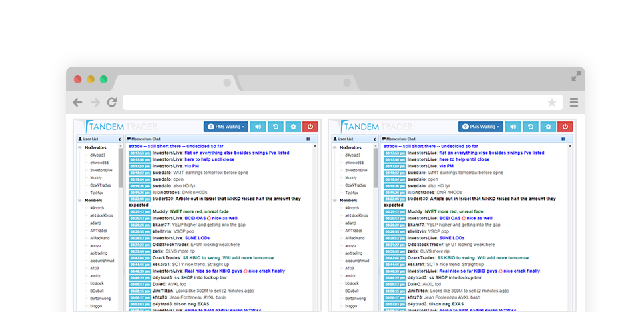Select moderator elkwood66 in left user list
This screenshot has width=644, height=312.
[99, 163]
